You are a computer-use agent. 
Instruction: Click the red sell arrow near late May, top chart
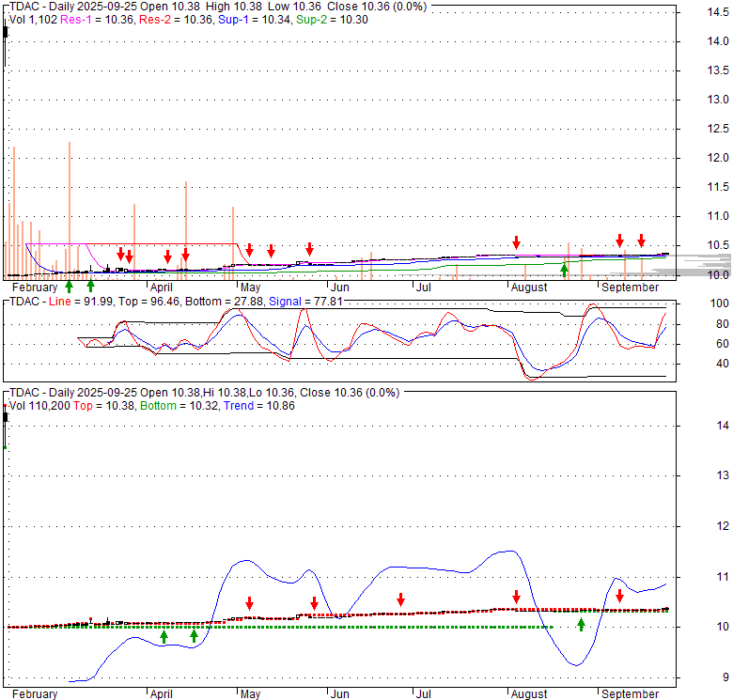[309, 249]
